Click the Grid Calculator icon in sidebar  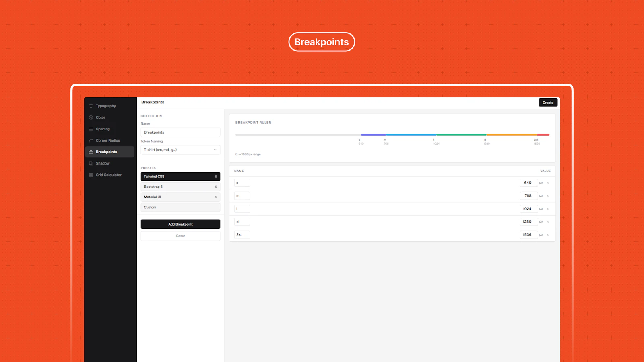click(91, 175)
